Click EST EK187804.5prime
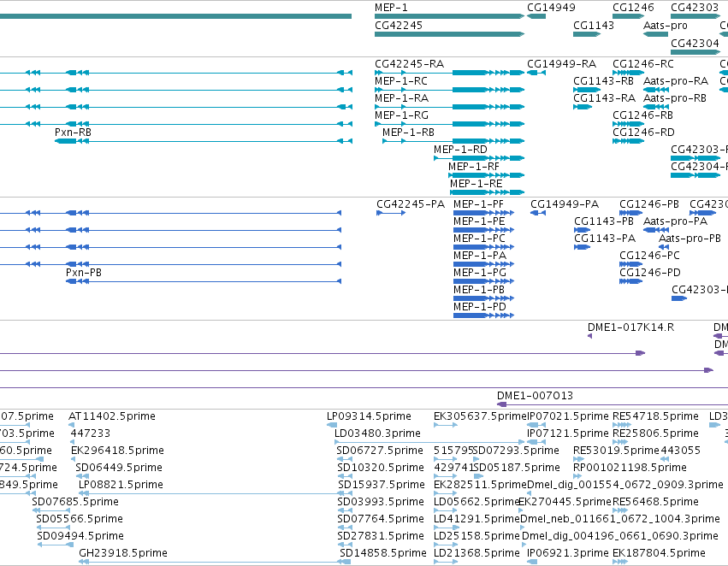The image size is (728, 566). pyautogui.click(x=659, y=553)
